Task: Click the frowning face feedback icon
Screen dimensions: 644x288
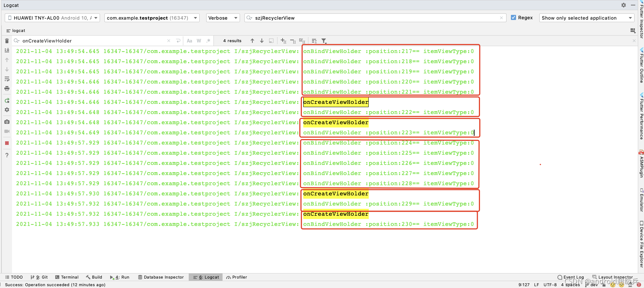Action: pyautogui.click(x=621, y=285)
